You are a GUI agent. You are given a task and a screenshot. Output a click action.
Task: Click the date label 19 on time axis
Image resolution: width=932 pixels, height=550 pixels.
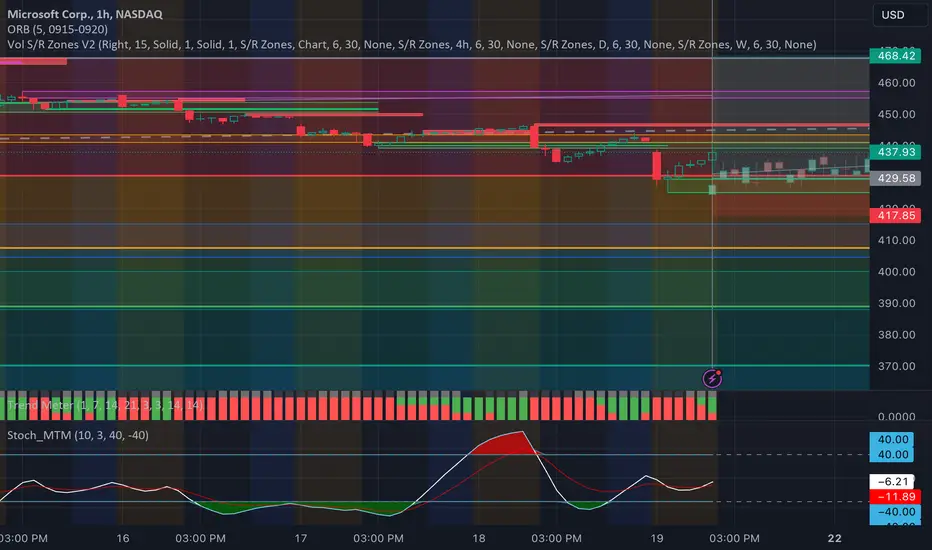(x=657, y=538)
